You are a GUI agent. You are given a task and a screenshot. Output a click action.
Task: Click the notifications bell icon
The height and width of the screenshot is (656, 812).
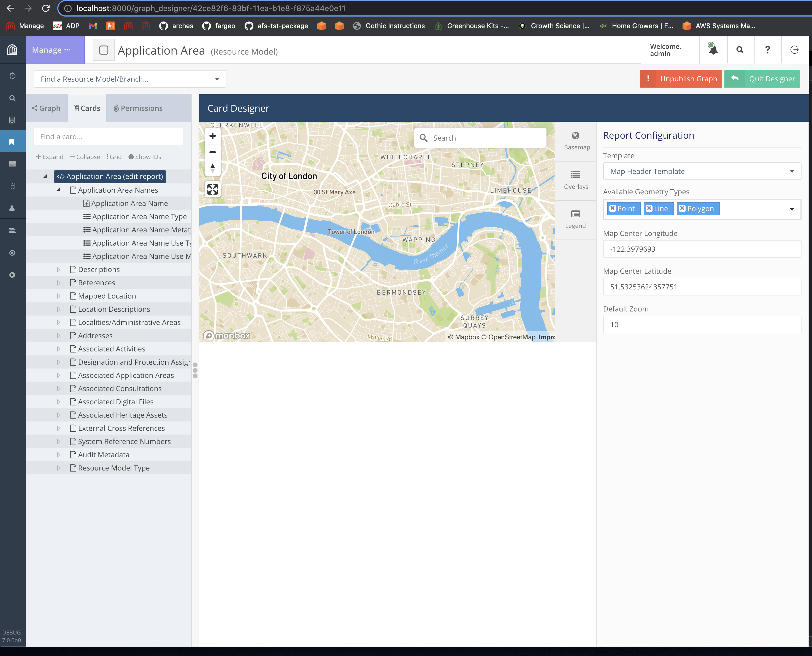[x=713, y=50]
